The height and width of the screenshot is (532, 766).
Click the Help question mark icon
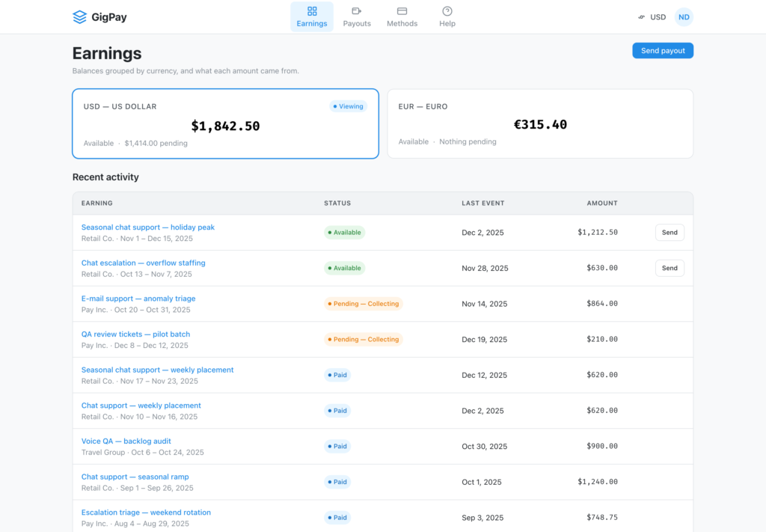(x=447, y=10)
